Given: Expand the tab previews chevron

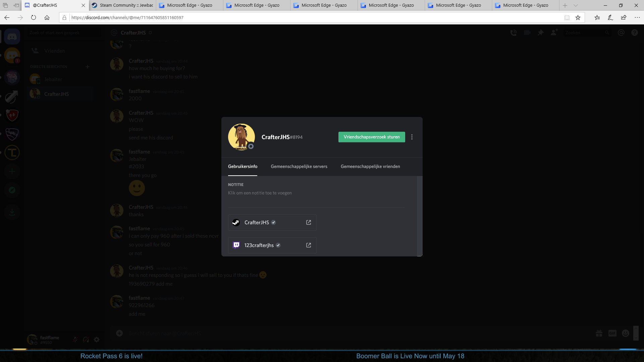Looking at the screenshot, I should point(576,5).
